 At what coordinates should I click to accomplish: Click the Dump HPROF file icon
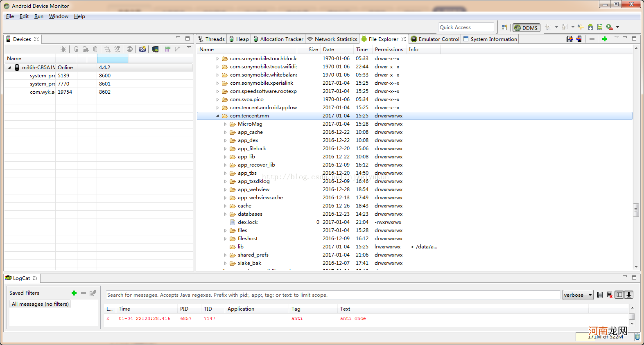[x=86, y=49]
